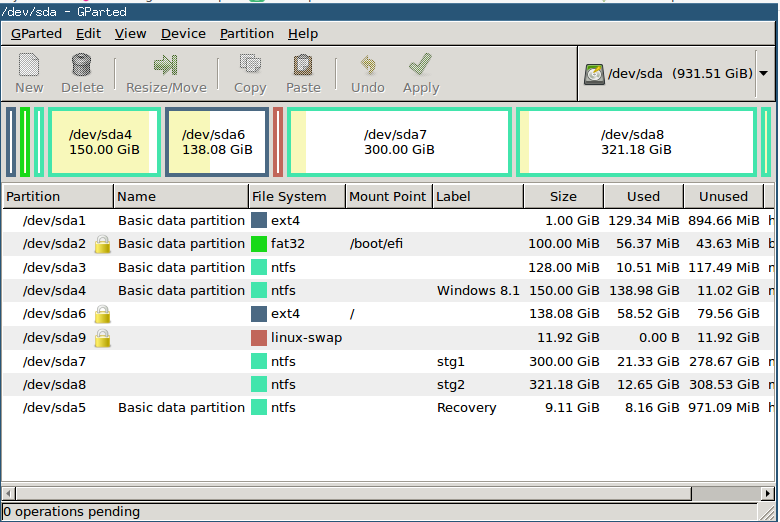Select the /dev/sda8 row in the table
The image size is (780, 522).
(389, 385)
